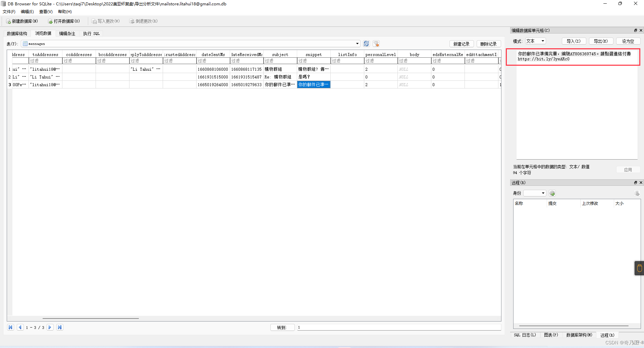Expand the cell edit mode dropdown

point(536,41)
